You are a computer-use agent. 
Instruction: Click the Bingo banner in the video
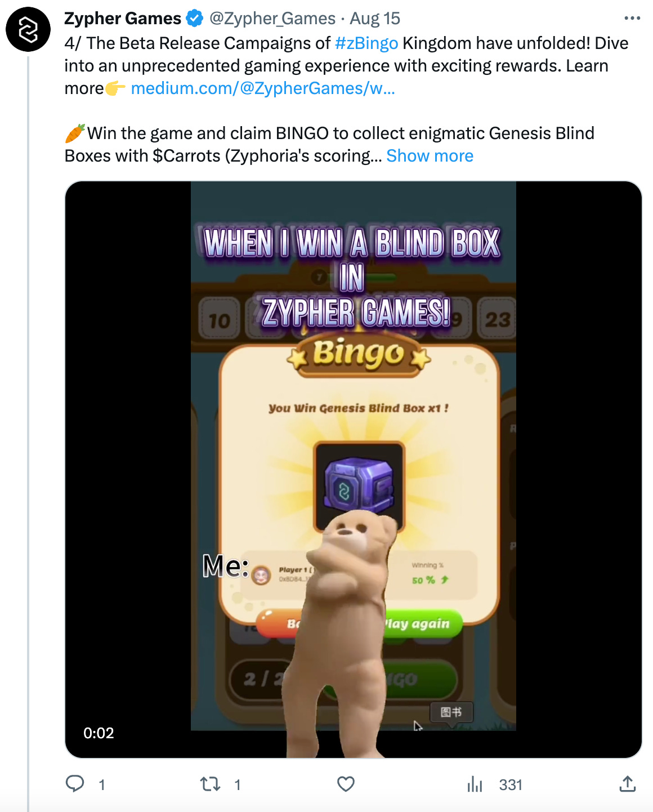359,354
